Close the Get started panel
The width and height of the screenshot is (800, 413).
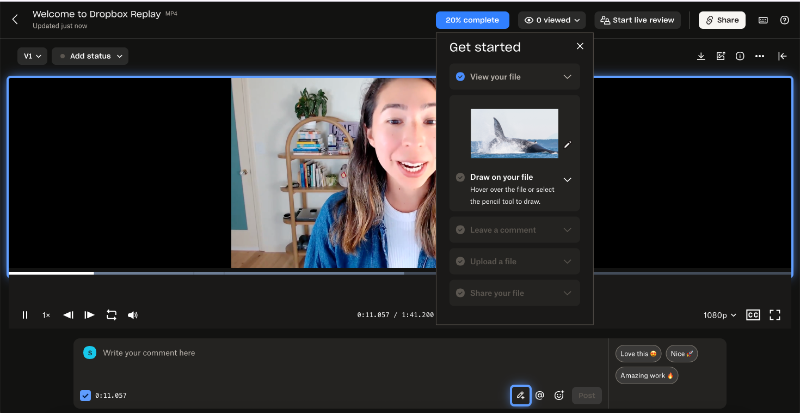pos(580,46)
